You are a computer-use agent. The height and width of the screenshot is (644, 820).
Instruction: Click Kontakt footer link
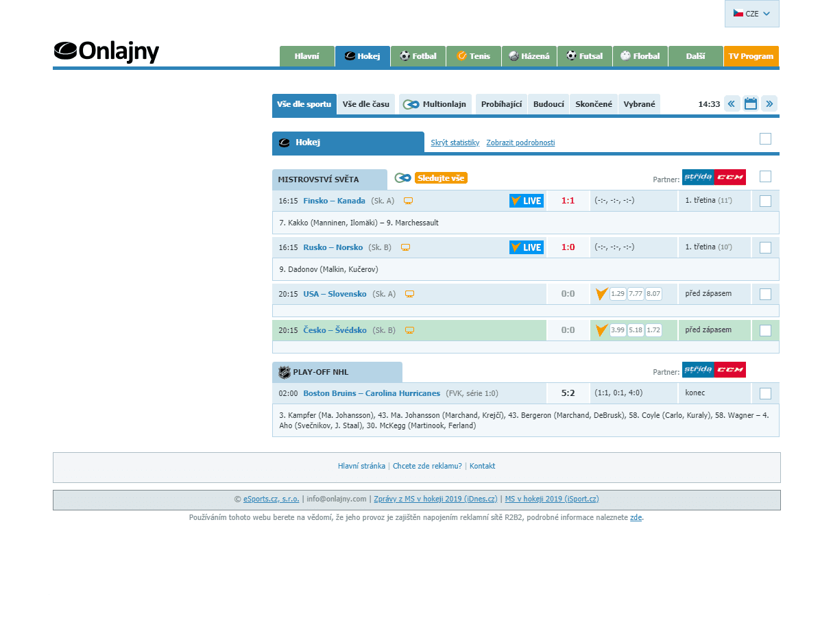482,467
